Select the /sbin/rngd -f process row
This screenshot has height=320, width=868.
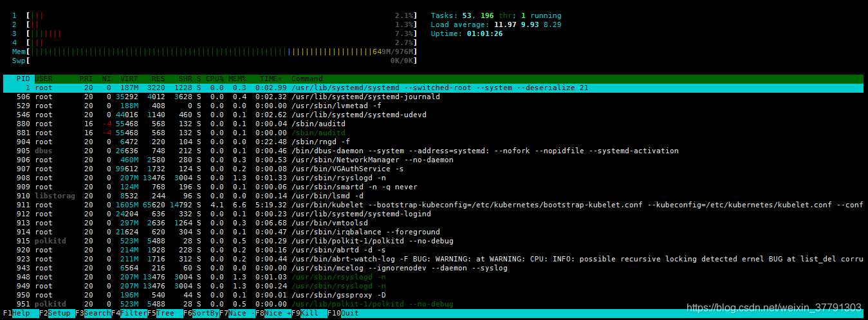(434, 142)
